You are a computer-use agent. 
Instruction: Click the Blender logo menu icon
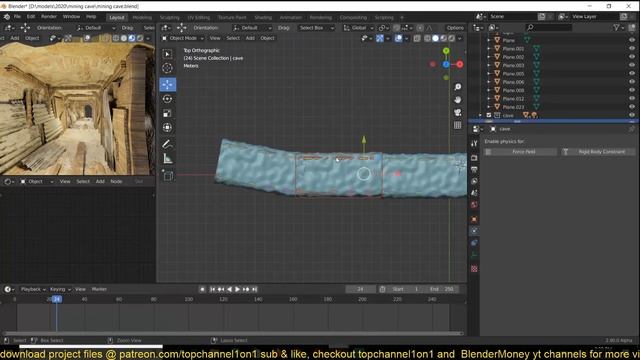7,17
